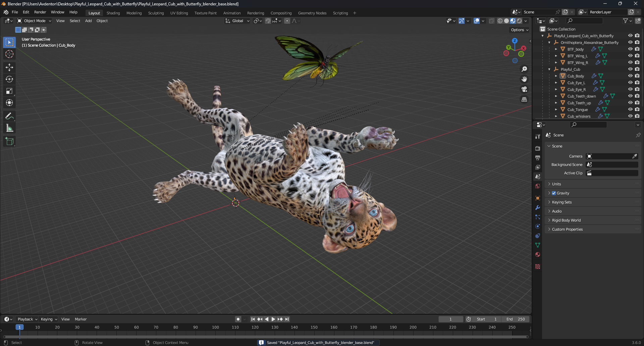
Task: Jump to the last frame
Action: pyautogui.click(x=287, y=319)
